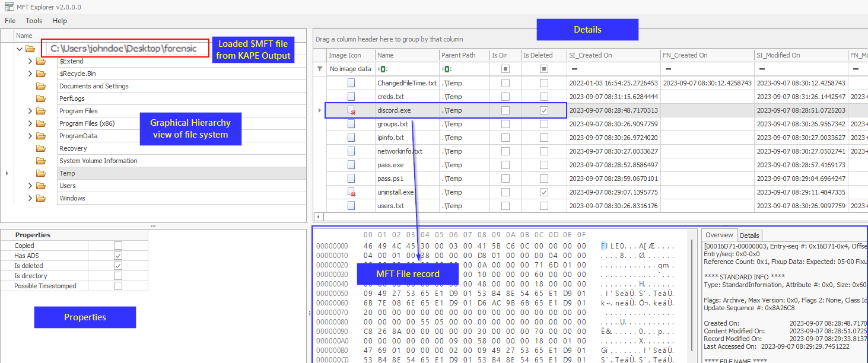868x363 pixels.
Task: Select the networkinfo.txt file name cell
Action: click(x=407, y=151)
